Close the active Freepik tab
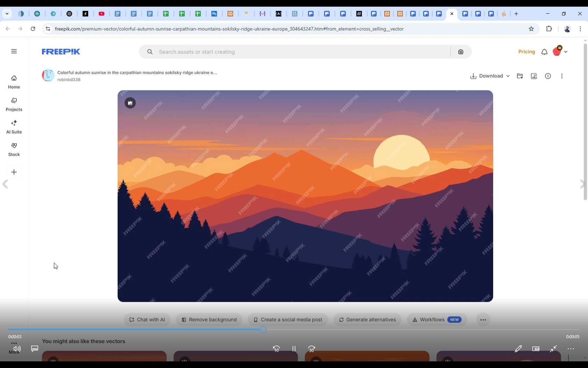The image size is (588, 368). click(452, 14)
